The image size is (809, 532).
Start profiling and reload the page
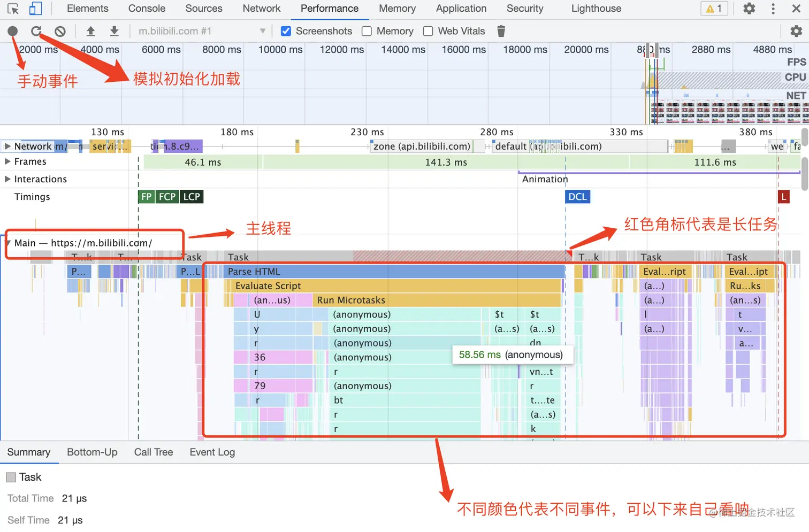pyautogui.click(x=36, y=31)
